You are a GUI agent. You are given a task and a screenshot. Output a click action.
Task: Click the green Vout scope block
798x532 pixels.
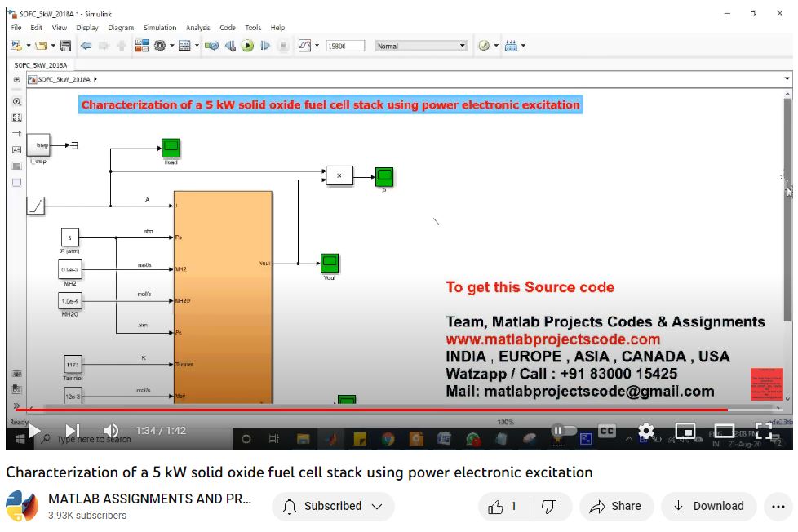[x=330, y=264]
